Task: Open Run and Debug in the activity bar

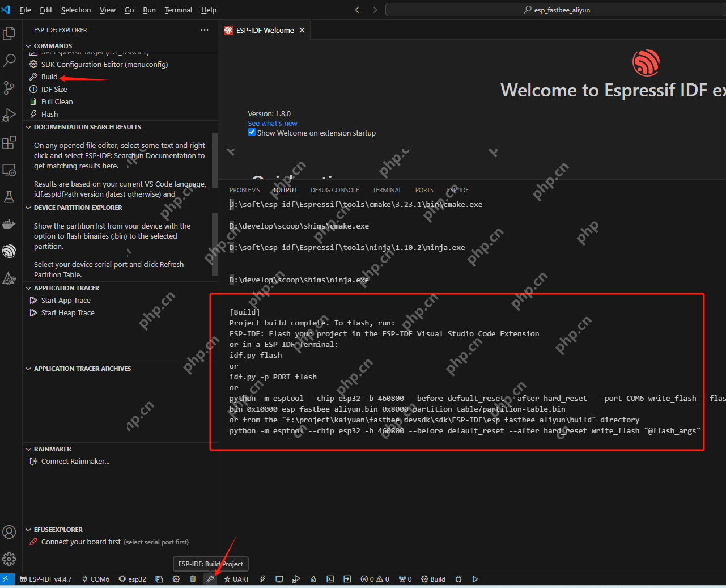Action: 9,115
